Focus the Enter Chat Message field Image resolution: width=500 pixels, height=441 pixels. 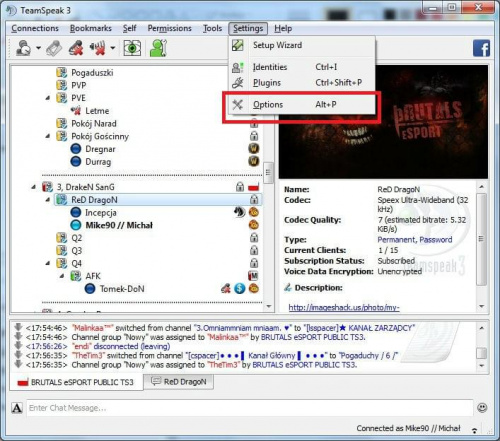pos(250,408)
